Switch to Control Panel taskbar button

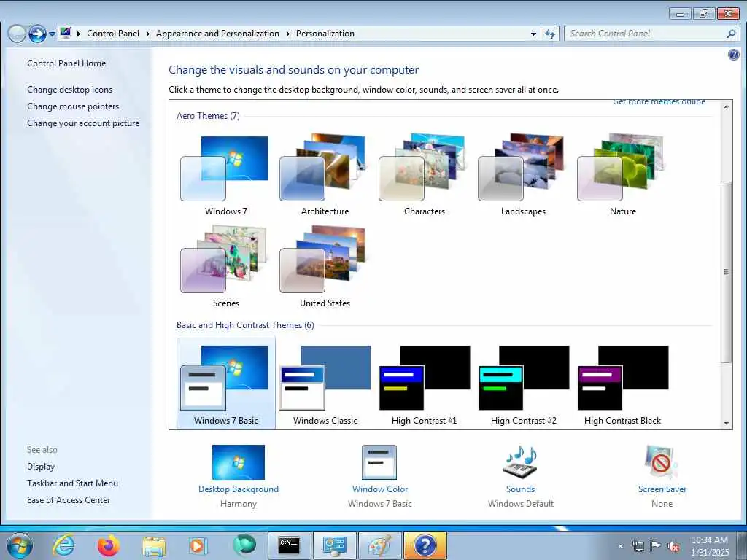coord(334,545)
